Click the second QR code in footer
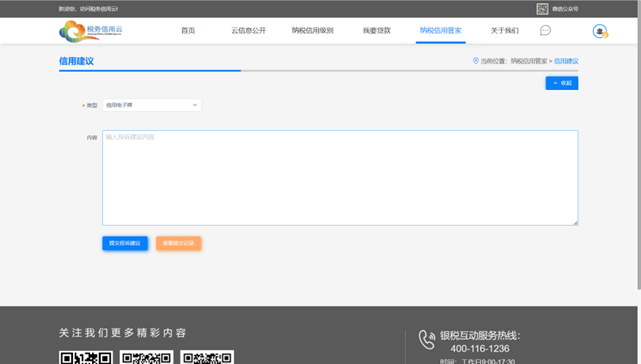This screenshot has height=364, width=641. [x=146, y=357]
